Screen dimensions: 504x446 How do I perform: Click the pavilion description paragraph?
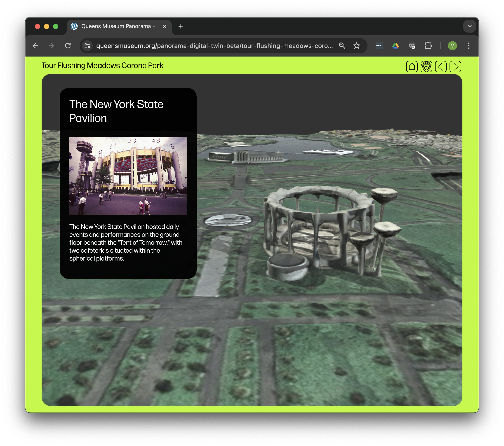coord(126,242)
